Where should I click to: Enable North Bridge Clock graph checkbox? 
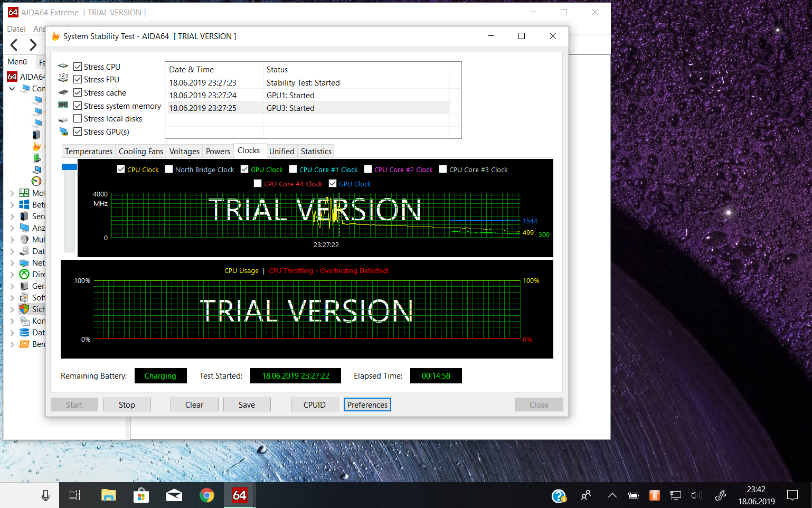coord(169,169)
